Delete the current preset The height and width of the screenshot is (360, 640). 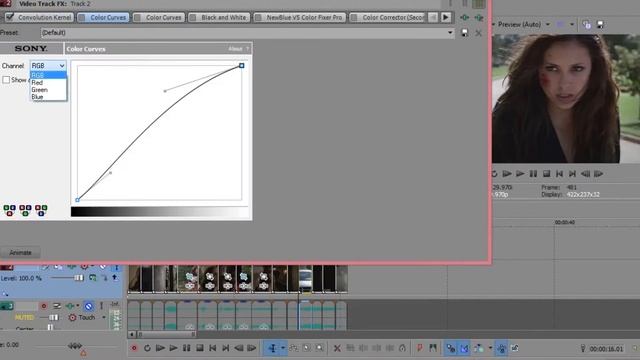click(478, 33)
